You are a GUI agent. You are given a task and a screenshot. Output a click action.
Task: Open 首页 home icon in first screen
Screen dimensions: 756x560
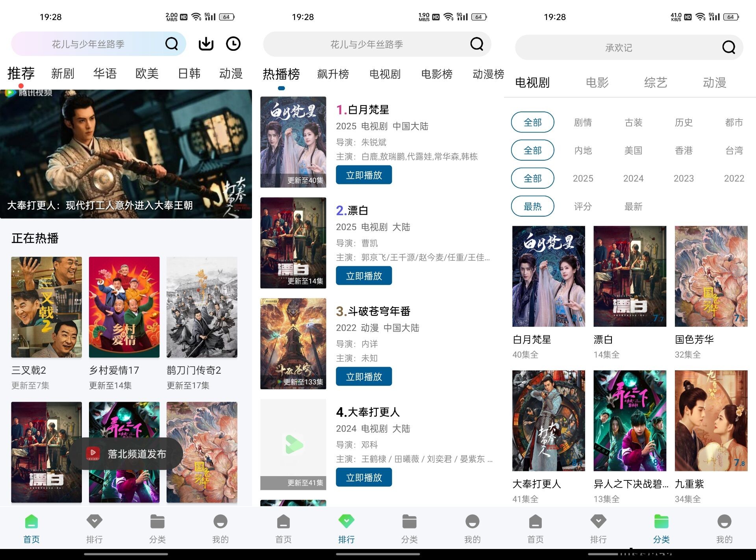point(31,521)
